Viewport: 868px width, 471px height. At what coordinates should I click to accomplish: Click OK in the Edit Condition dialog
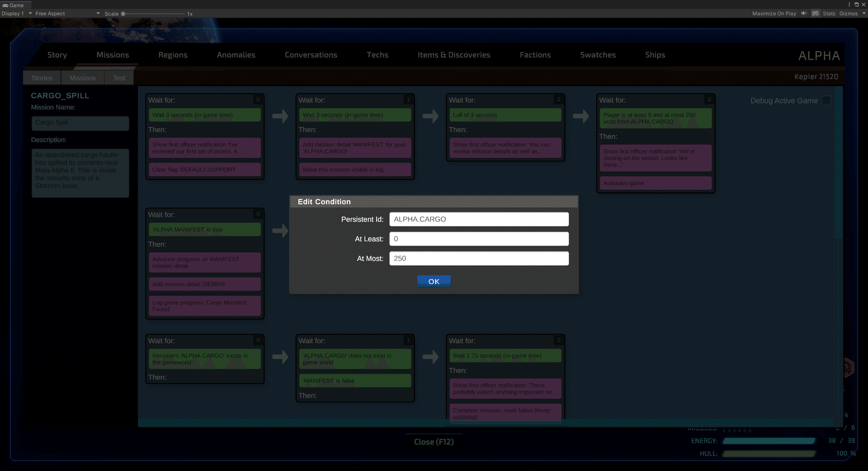click(434, 281)
